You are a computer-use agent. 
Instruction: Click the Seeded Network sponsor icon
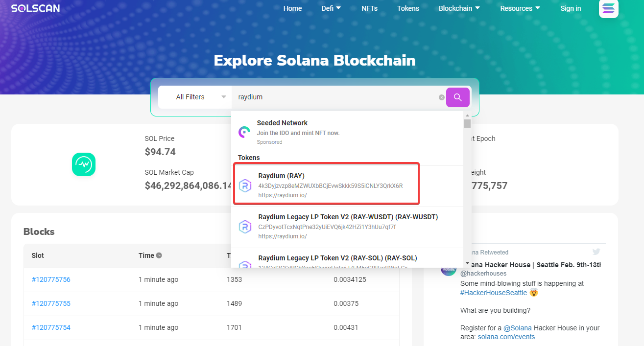(x=244, y=132)
